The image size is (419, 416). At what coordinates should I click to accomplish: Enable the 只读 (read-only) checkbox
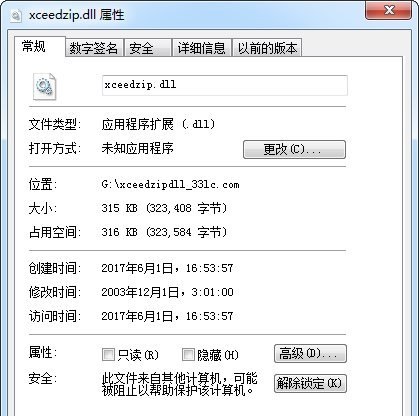click(x=108, y=355)
